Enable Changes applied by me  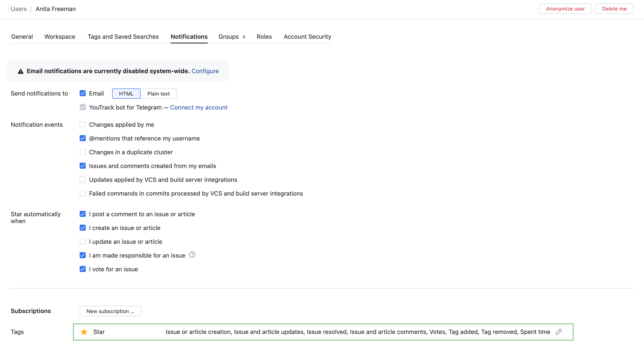pos(82,125)
